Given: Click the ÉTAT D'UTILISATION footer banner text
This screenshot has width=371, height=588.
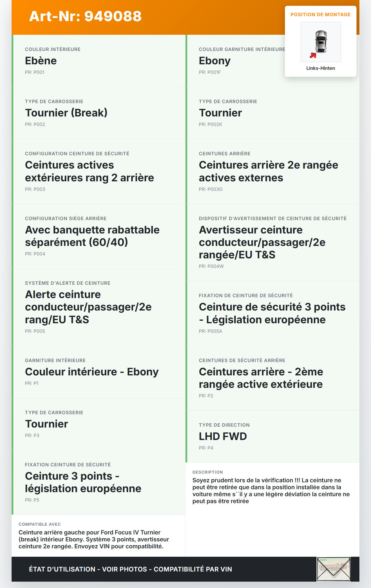Looking at the screenshot, I should 130,569.
